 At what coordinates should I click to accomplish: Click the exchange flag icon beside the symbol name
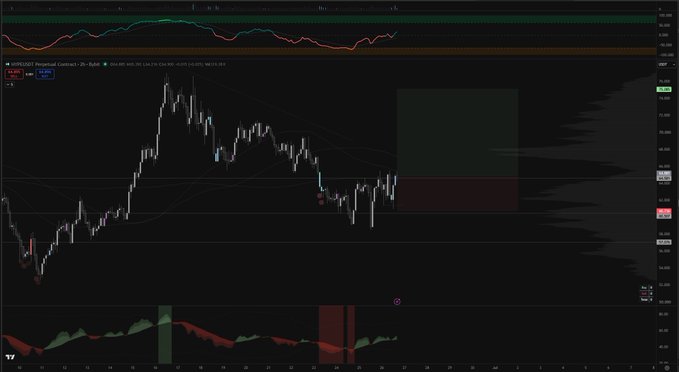point(7,64)
